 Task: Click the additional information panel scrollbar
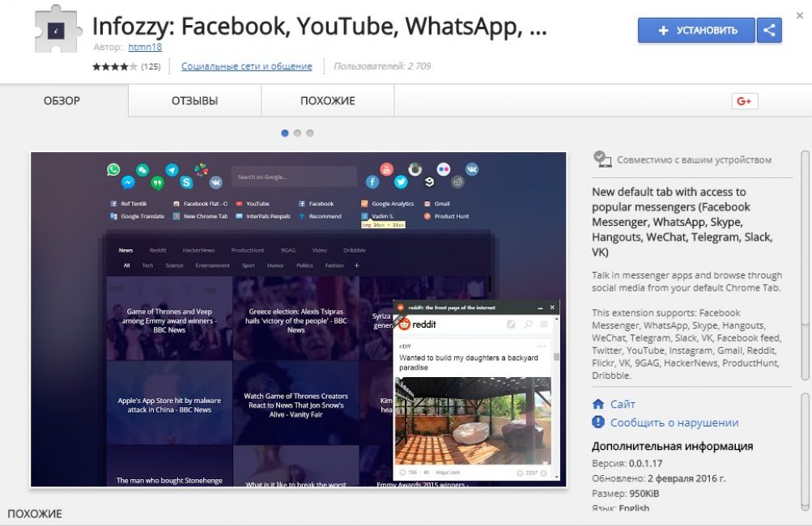tap(805, 451)
